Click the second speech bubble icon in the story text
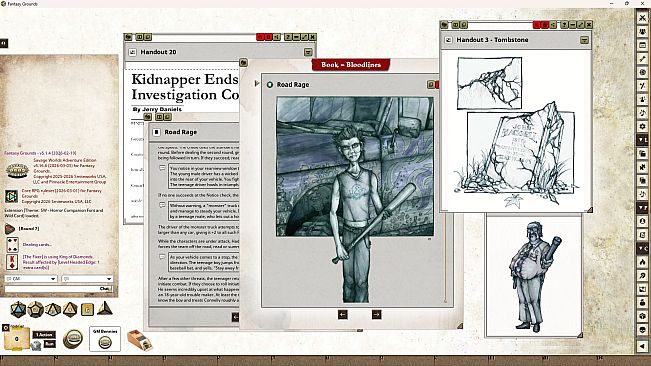 pyautogui.click(x=162, y=205)
